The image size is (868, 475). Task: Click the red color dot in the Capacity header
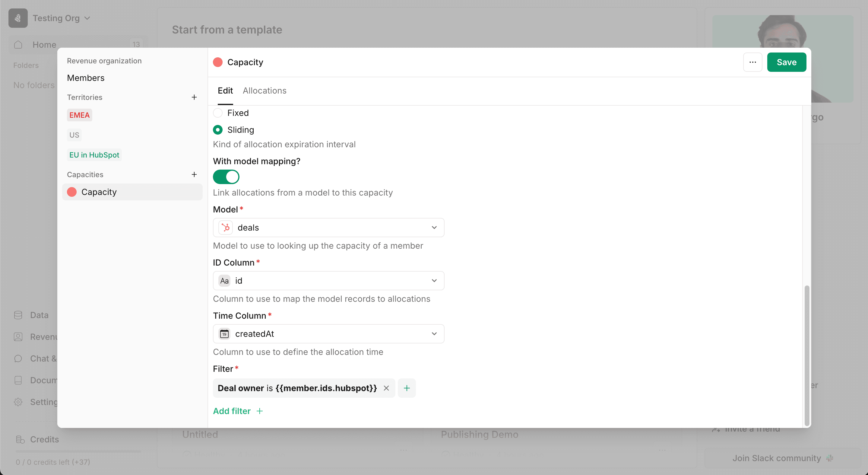tap(218, 62)
